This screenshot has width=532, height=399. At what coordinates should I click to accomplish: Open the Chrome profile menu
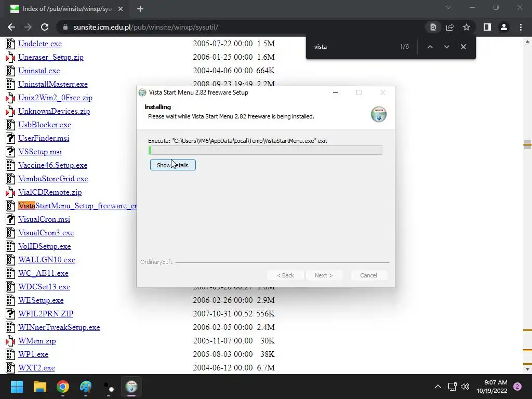504,27
